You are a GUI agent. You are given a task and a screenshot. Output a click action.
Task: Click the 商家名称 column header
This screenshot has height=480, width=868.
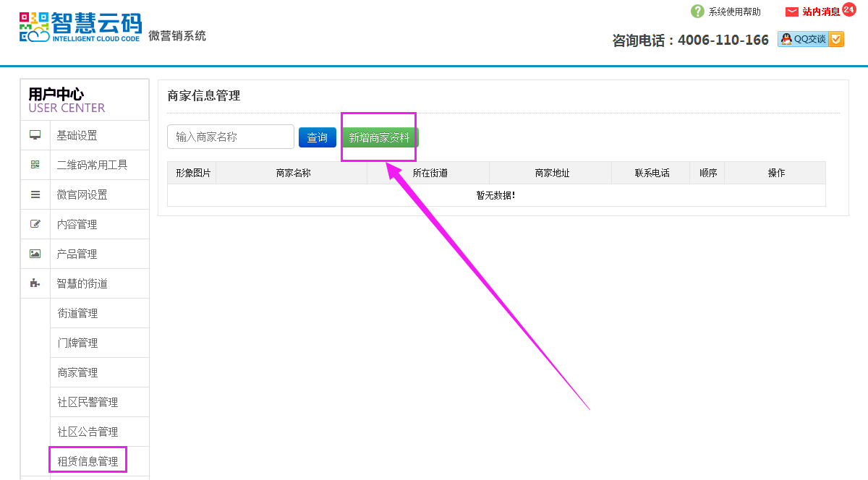[x=293, y=173]
